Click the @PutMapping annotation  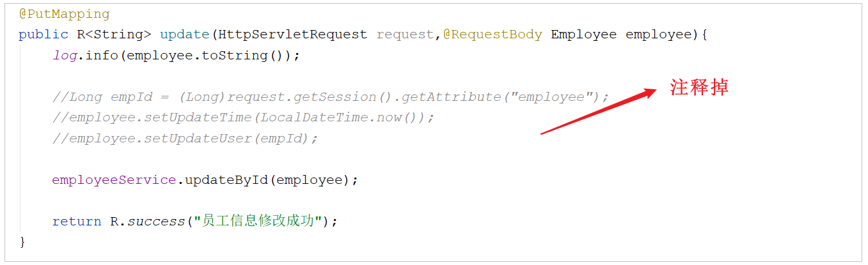click(64, 14)
